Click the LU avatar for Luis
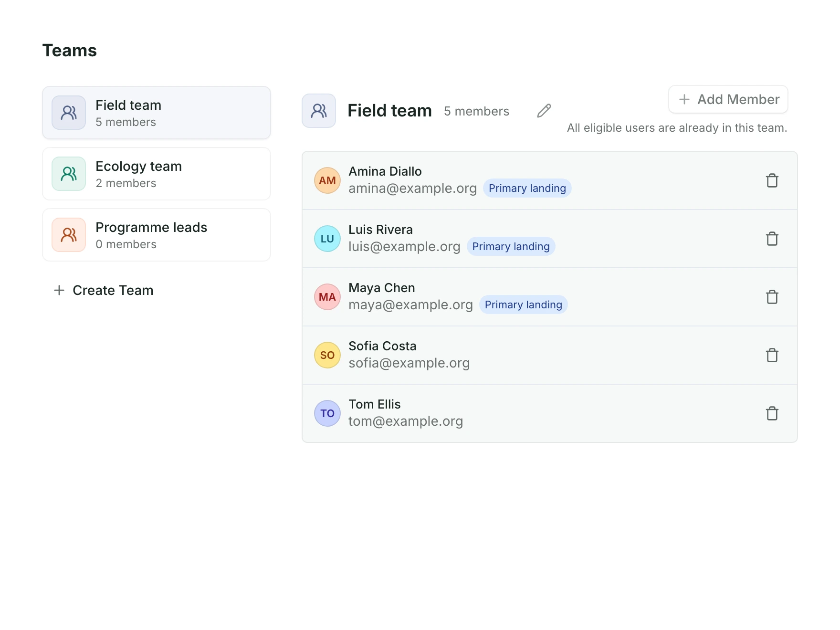Screen dimensions: 840x630 pyautogui.click(x=327, y=239)
